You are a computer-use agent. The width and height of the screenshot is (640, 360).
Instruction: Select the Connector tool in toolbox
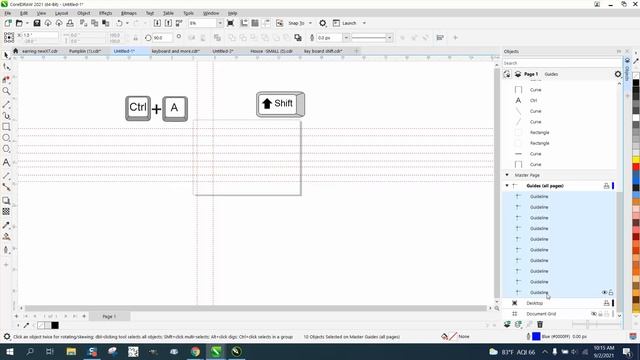tap(6, 187)
